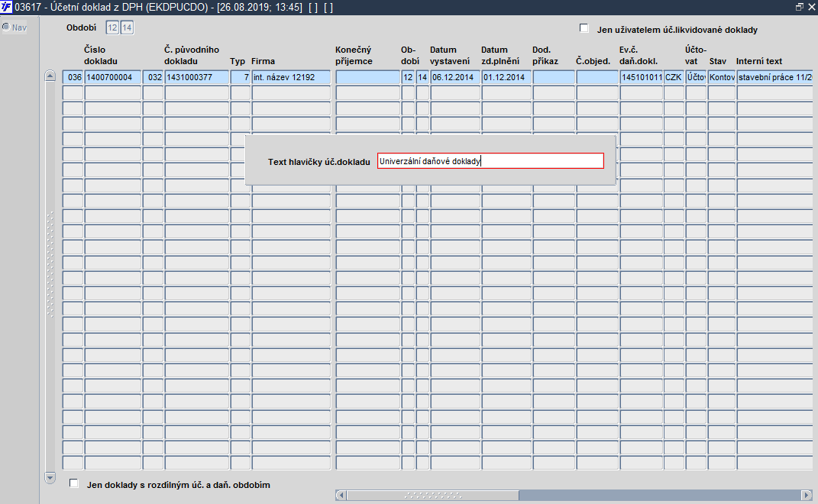Click Období month field showing 12

[x=112, y=27]
